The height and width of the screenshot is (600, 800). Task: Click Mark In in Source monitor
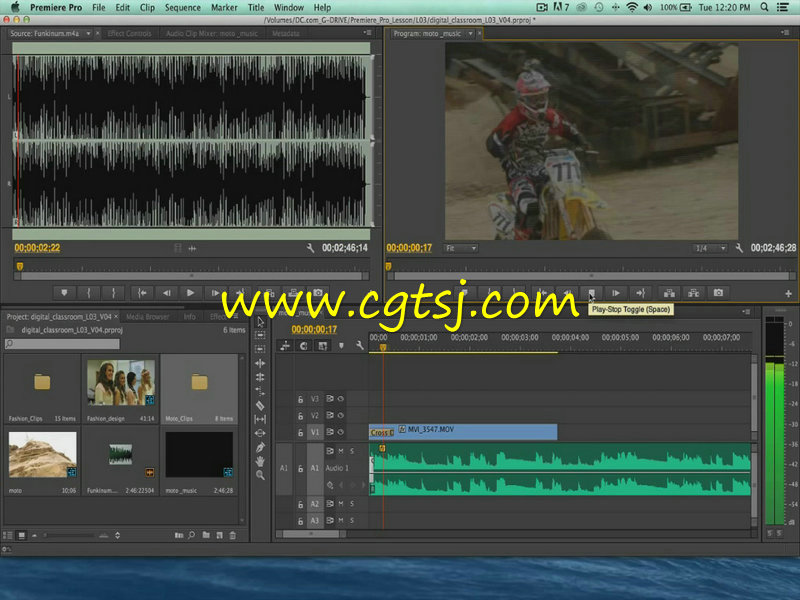(89, 293)
